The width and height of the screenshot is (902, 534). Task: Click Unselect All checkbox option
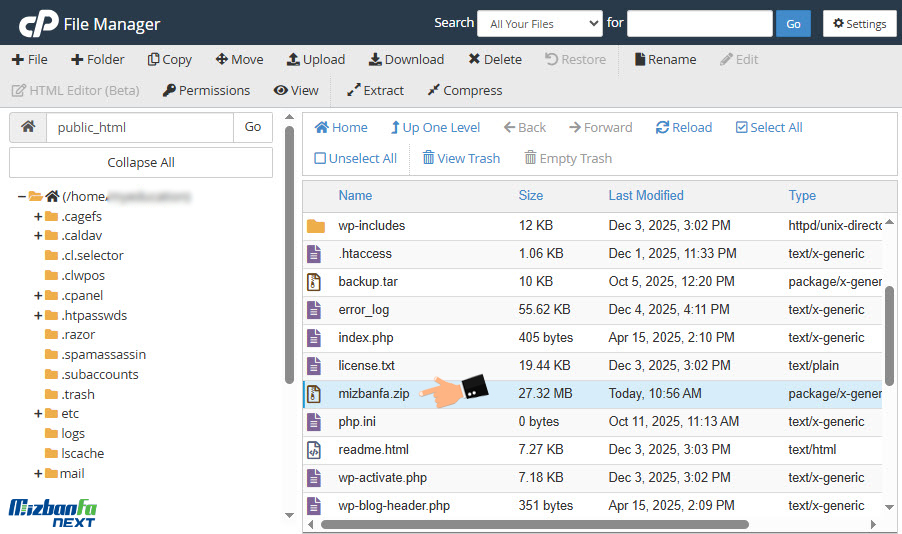click(320, 159)
